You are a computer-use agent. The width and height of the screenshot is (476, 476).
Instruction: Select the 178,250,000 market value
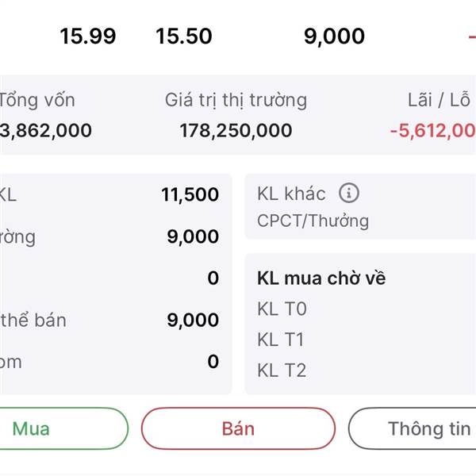click(236, 131)
